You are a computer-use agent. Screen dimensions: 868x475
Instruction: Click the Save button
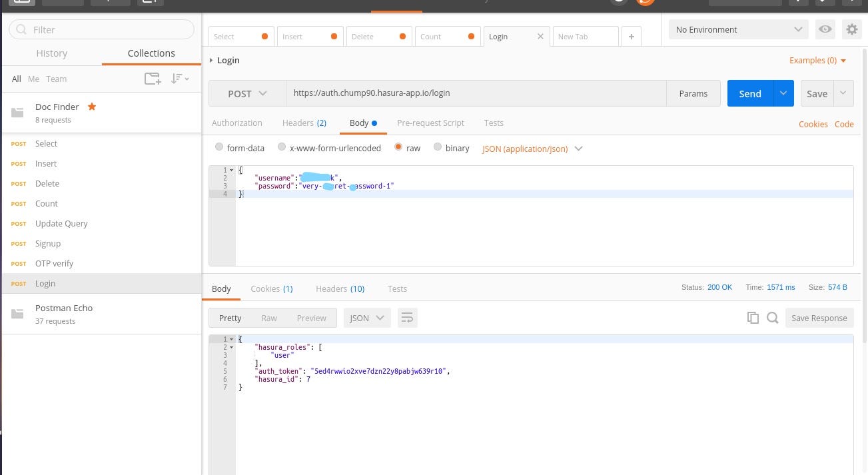click(x=817, y=93)
